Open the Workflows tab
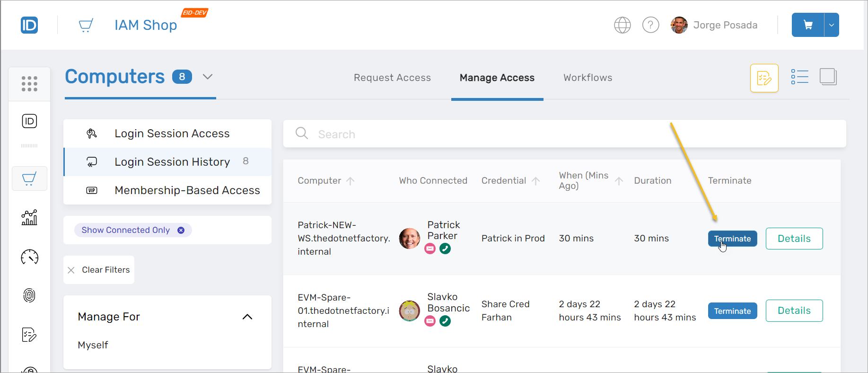Screen dimensions: 868x373 (587, 78)
